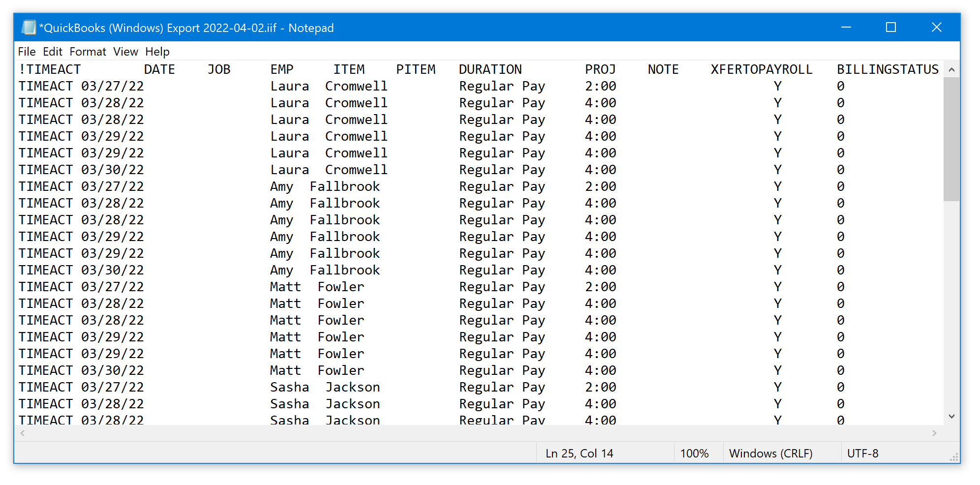This screenshot has height=485, width=980.
Task: Click 'Ln 25, Col 14' in the status bar
Action: pos(580,454)
